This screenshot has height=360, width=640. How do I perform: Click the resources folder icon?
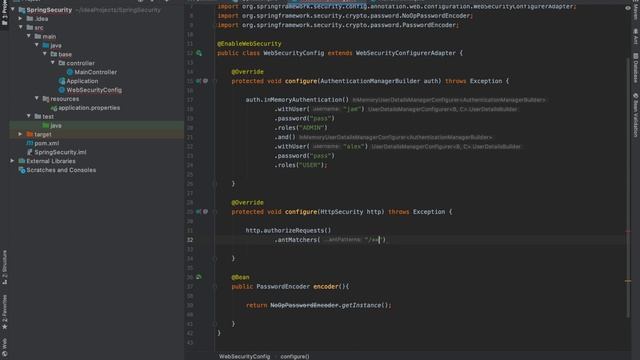46,99
